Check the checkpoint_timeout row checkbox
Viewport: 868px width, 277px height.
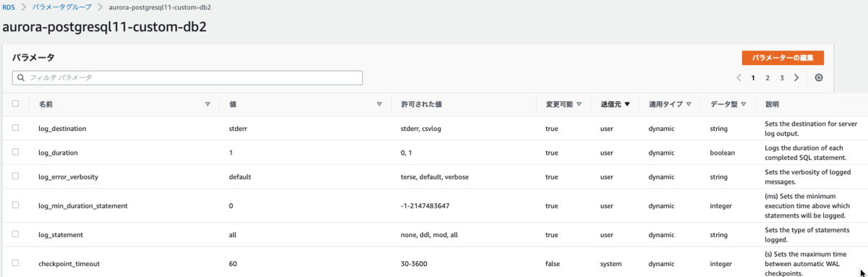pyautogui.click(x=15, y=263)
